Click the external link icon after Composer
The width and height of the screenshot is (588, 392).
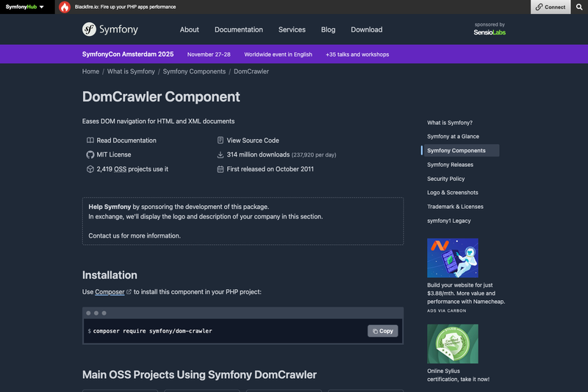coord(129,292)
